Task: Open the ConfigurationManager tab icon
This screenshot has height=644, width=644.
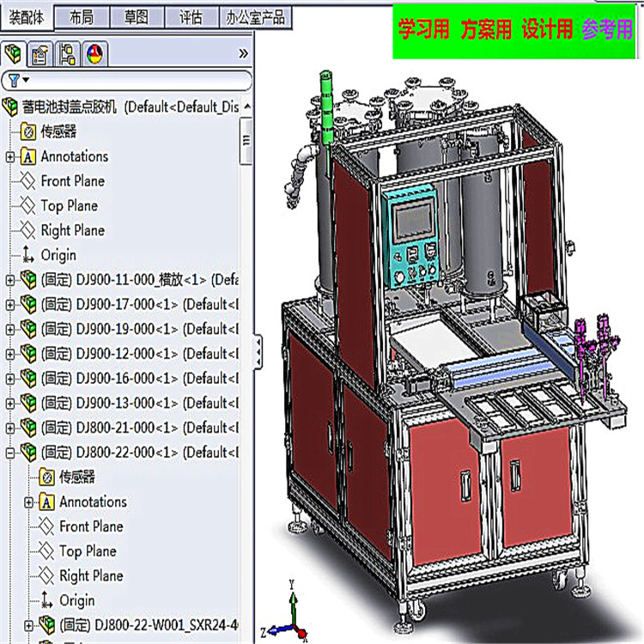Action: (x=67, y=54)
